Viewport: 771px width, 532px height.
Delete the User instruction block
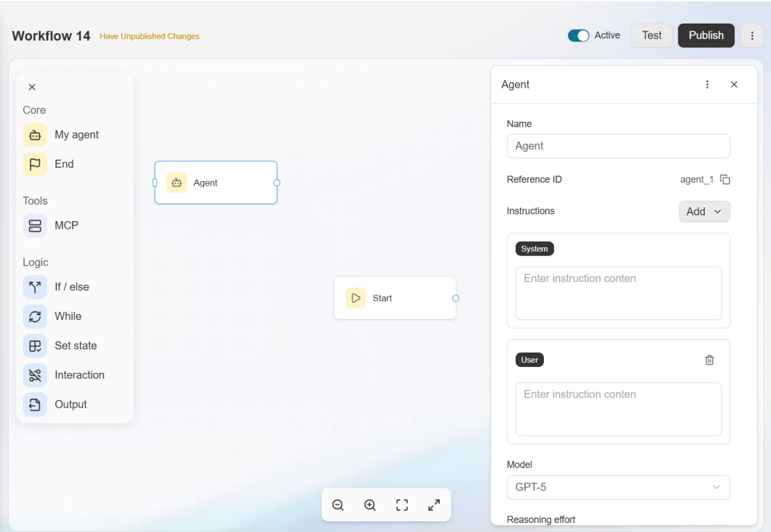click(x=710, y=360)
